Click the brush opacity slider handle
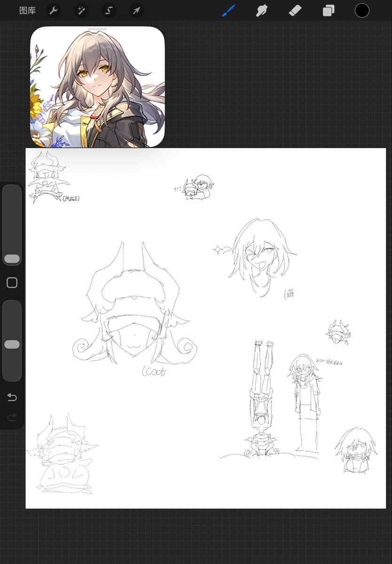Viewport: 392px width, 564px height. coord(12,344)
